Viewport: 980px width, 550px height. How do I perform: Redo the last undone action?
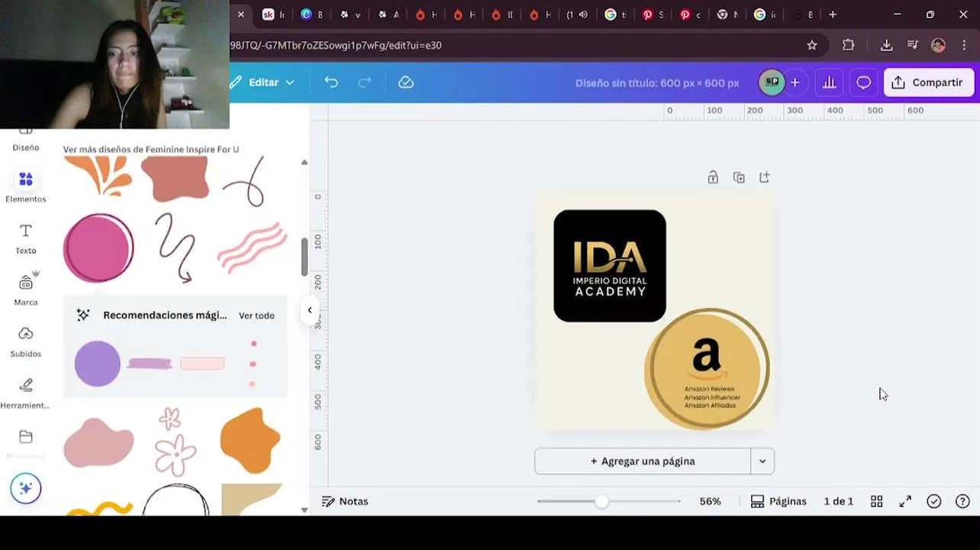click(x=364, y=82)
